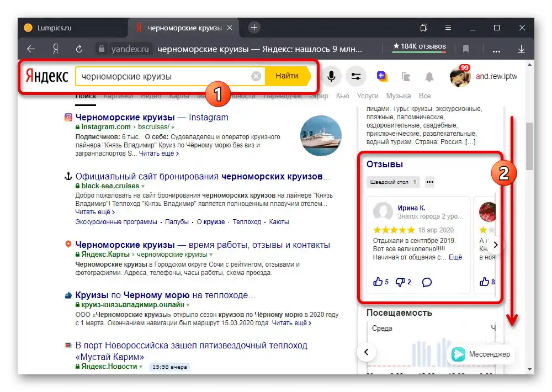Click Читать ещё under black-sea.cruises snippet

click(95, 212)
